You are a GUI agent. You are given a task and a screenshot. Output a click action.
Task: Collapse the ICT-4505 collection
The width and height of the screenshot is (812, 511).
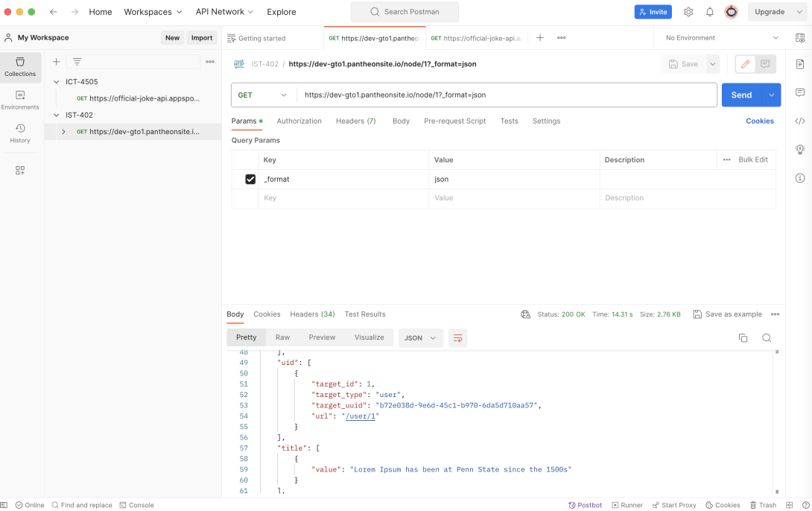57,82
